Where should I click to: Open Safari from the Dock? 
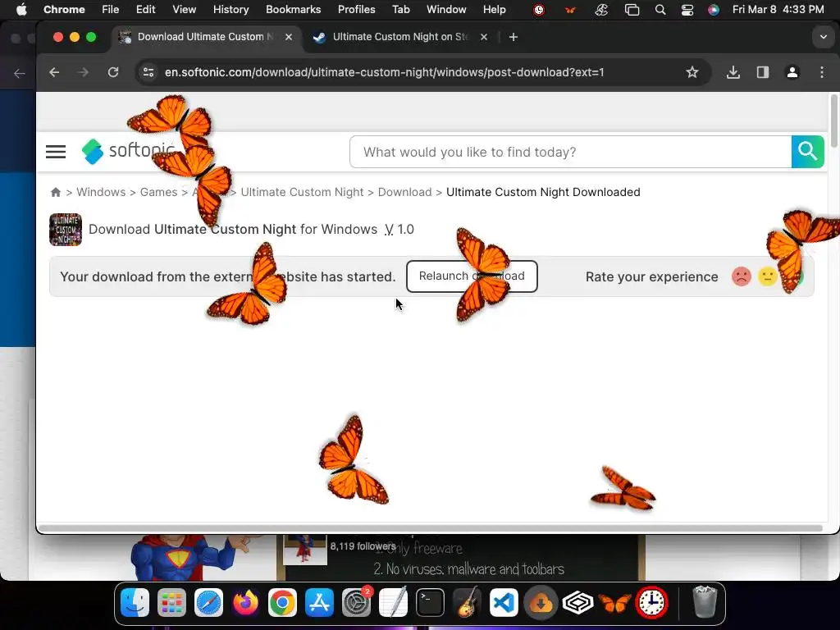tap(208, 603)
